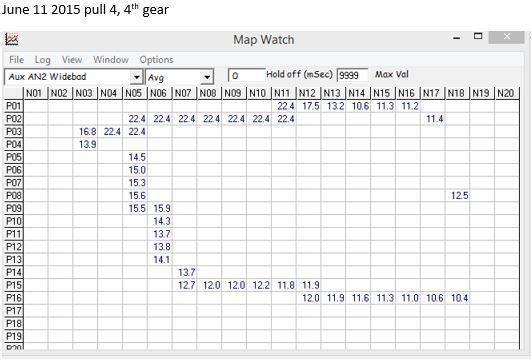Select row header P08
This screenshot has width=532, height=360.
(x=14, y=196)
